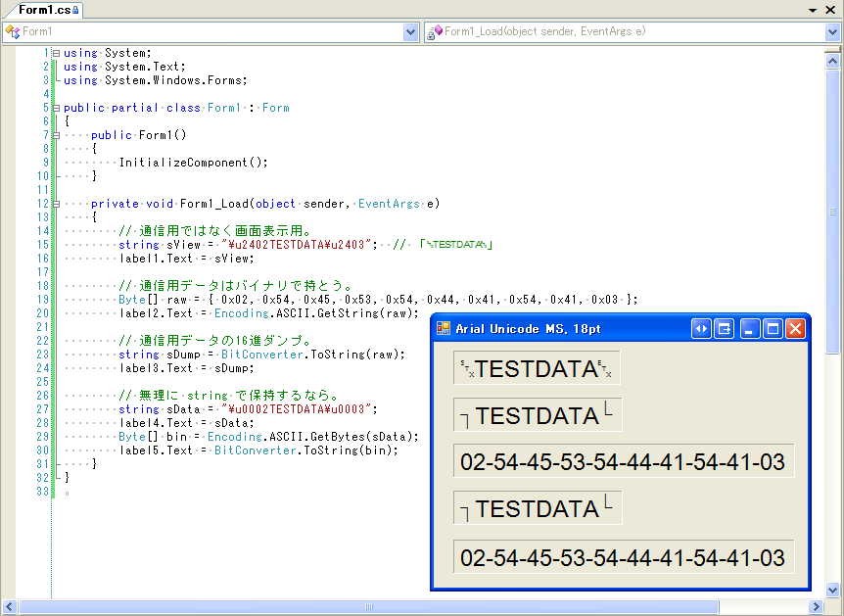Viewport: 844px width, 616px height.
Task: Click the horizontal scrollbar thumb
Action: (x=369, y=607)
